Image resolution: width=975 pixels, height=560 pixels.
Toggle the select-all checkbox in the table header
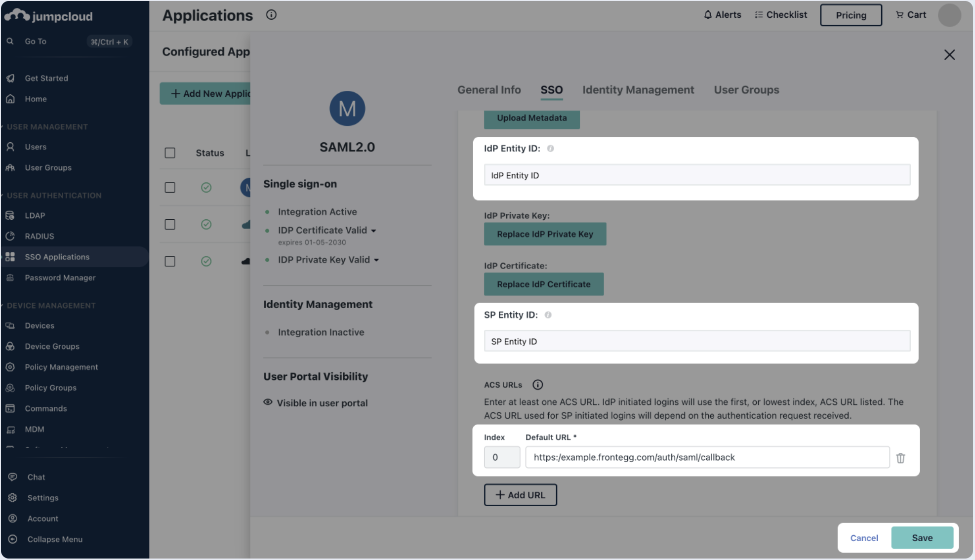[x=170, y=153]
